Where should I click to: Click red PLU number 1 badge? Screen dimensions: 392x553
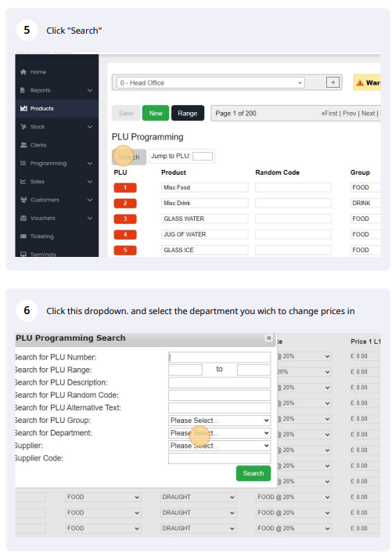[x=125, y=188]
